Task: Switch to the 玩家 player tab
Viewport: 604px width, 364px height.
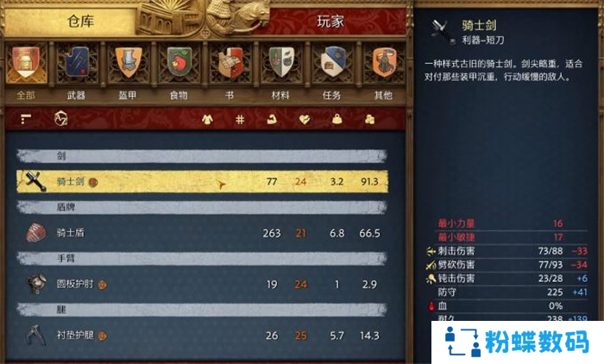Action: click(330, 22)
